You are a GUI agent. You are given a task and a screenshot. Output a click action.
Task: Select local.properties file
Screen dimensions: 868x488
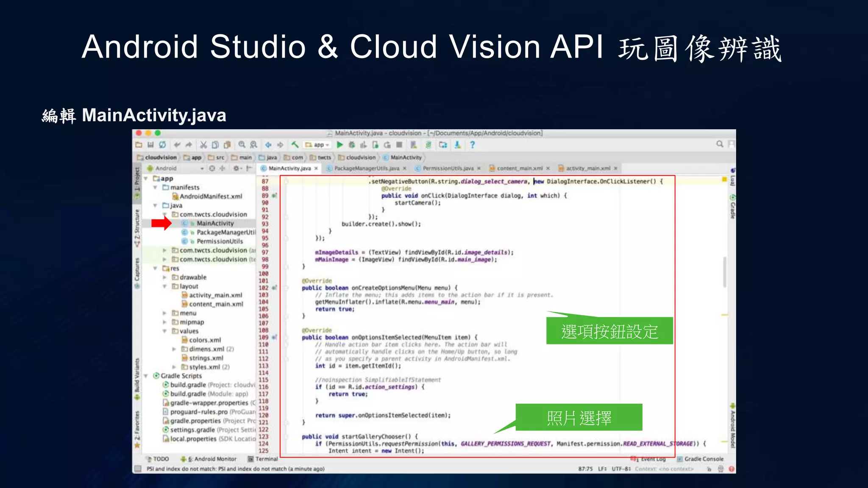point(209,439)
